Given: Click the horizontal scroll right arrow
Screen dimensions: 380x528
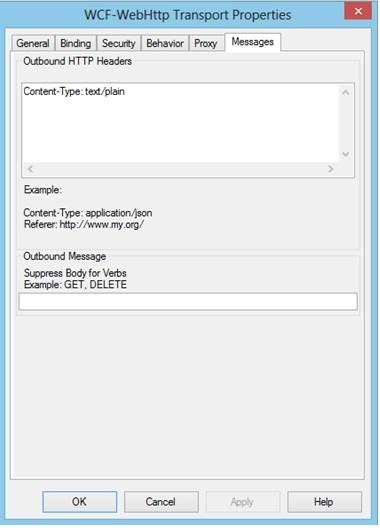Looking at the screenshot, I should (331, 169).
